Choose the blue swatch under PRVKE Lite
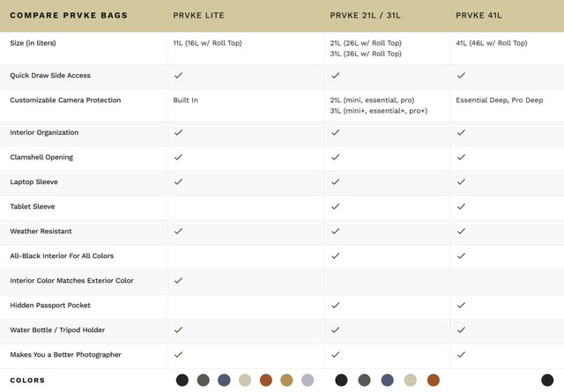The height and width of the screenshot is (392, 564). (x=224, y=381)
